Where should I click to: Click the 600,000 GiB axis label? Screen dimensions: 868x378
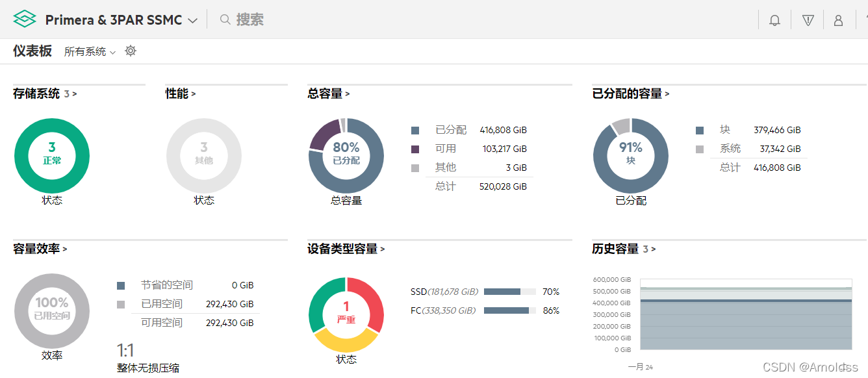(611, 279)
